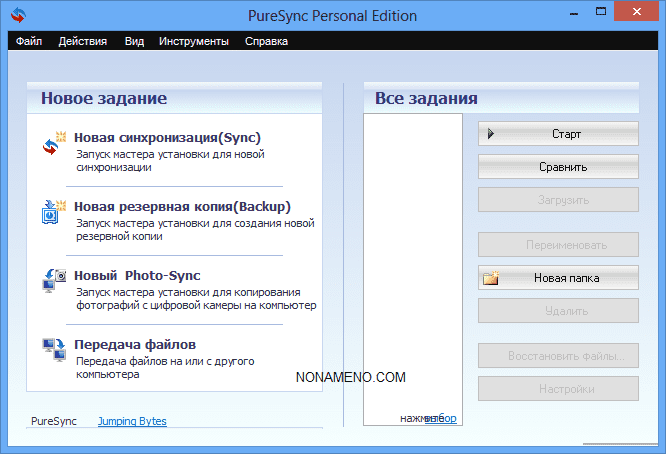Image resolution: width=666 pixels, height=454 pixels.
Task: Click the PureSync app icon in title bar
Action: [17, 16]
